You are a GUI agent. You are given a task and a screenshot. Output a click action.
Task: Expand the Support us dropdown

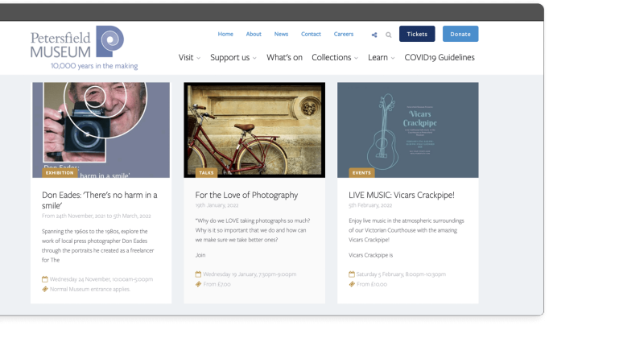coord(233,57)
